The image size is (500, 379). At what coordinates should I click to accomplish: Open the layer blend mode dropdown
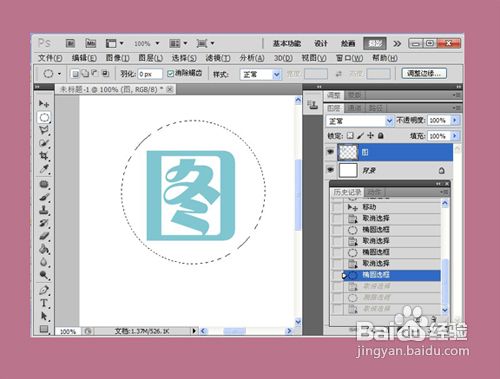(360, 121)
